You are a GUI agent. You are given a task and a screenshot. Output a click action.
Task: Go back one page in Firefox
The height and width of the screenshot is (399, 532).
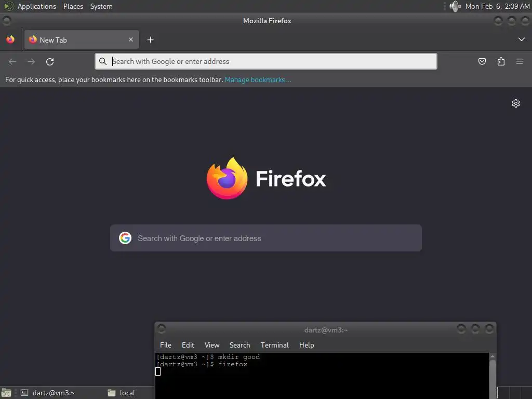click(12, 61)
